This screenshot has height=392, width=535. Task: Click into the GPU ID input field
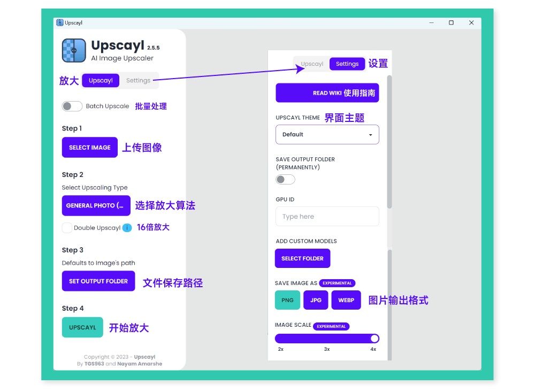pos(327,216)
